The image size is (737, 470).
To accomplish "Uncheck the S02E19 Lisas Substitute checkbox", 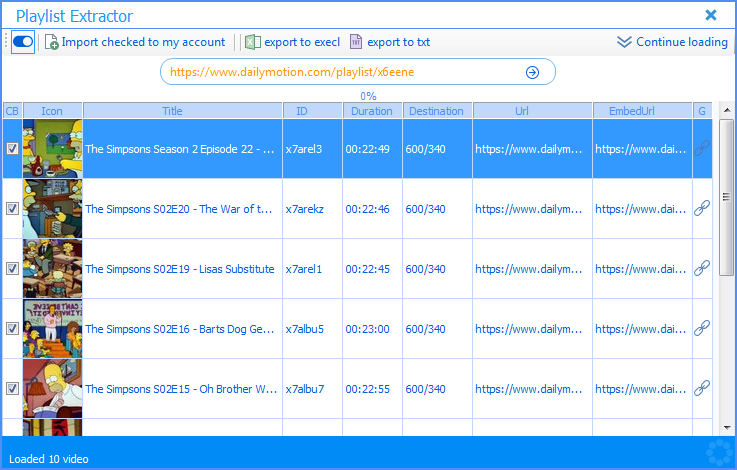I will (x=12, y=269).
